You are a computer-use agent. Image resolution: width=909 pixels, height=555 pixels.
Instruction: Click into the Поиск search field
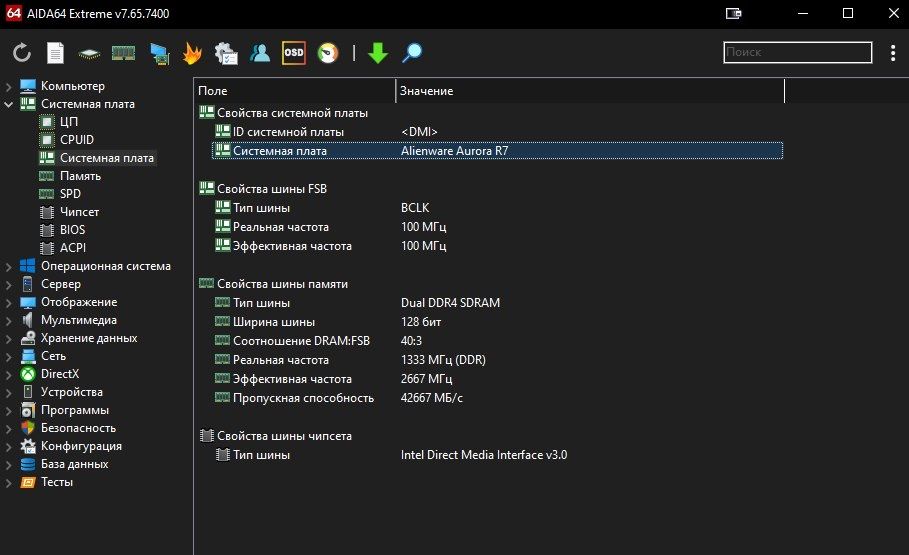[x=798, y=52]
